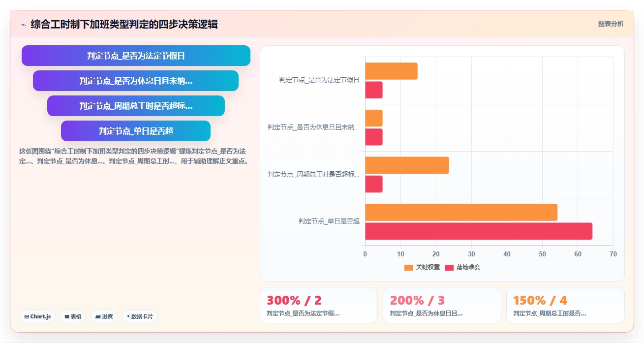This screenshot has width=644, height=343.
Task: Click chart axis label 判定节点_是否为法定节假日
Action: coord(319,80)
